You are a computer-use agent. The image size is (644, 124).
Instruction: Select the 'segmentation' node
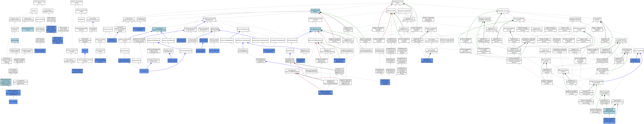[136, 61]
